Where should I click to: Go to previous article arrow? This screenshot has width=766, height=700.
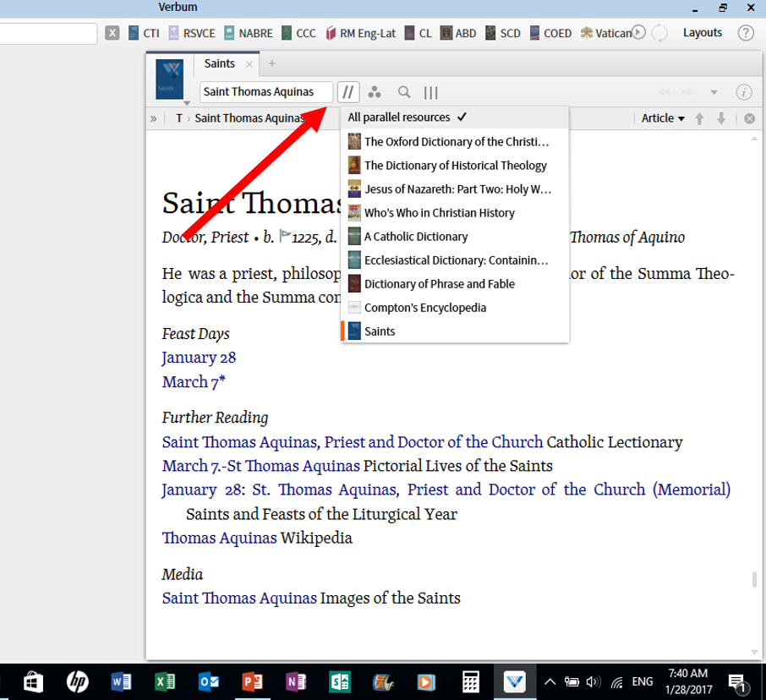point(699,118)
